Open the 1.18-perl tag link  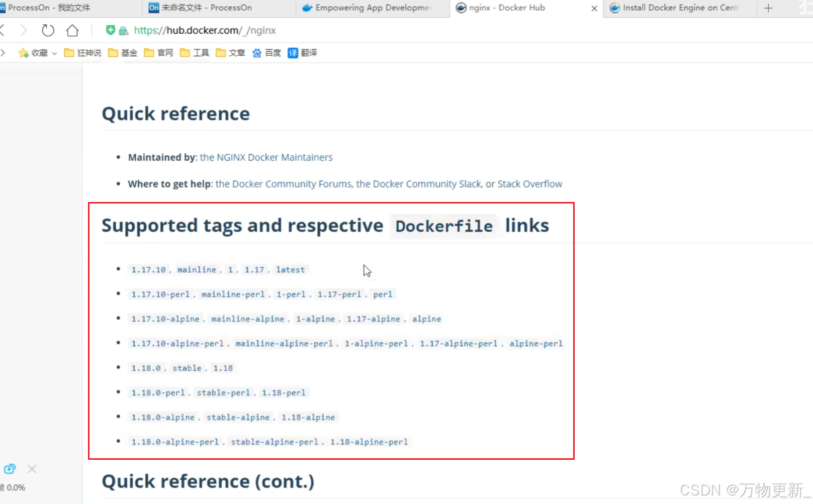pyautogui.click(x=284, y=393)
